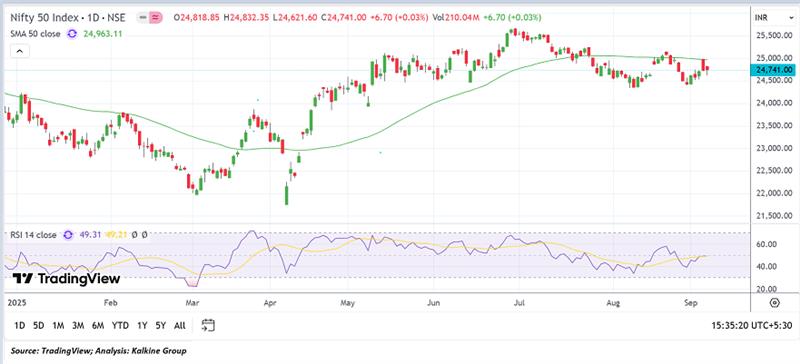Click the TradingView logo

pyautogui.click(x=66, y=279)
